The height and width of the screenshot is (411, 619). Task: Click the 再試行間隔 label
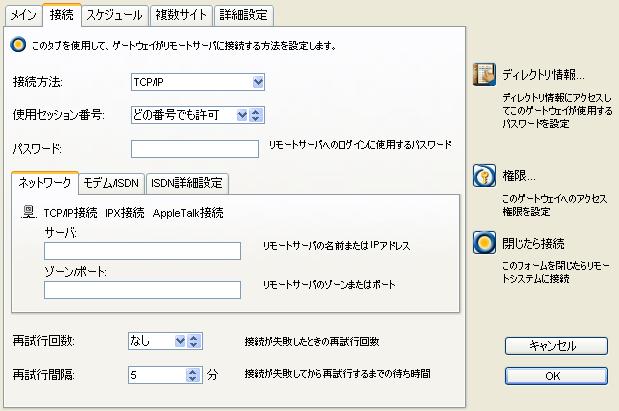[43, 374]
